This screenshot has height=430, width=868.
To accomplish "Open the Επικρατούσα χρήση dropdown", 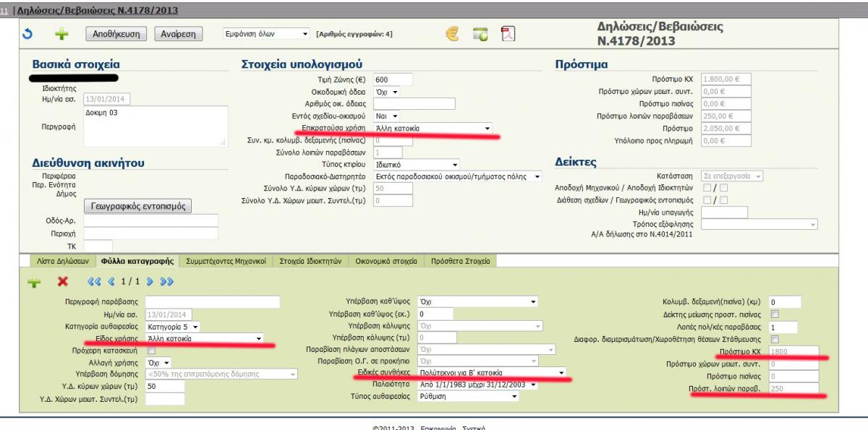I will pos(433,128).
